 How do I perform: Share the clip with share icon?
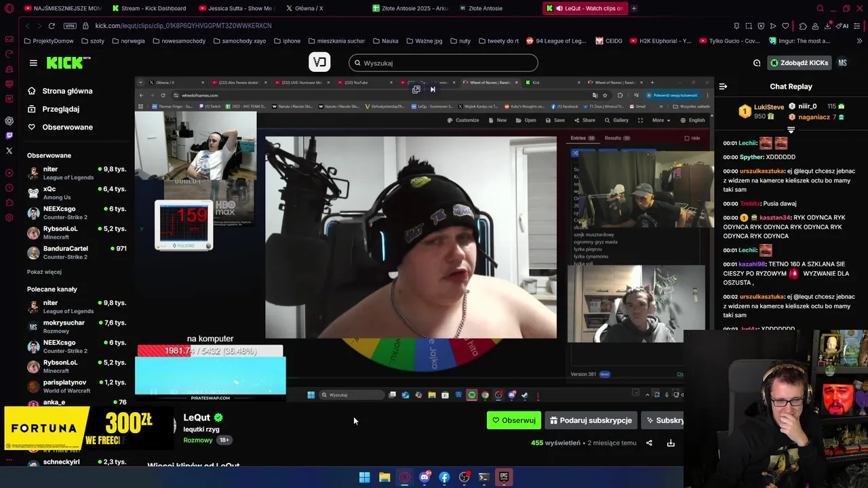click(649, 443)
